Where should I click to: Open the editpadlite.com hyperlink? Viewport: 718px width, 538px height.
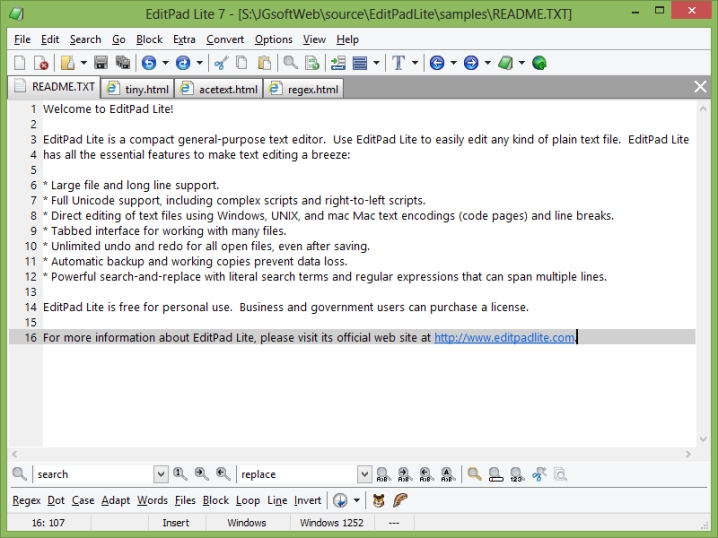[505, 337]
